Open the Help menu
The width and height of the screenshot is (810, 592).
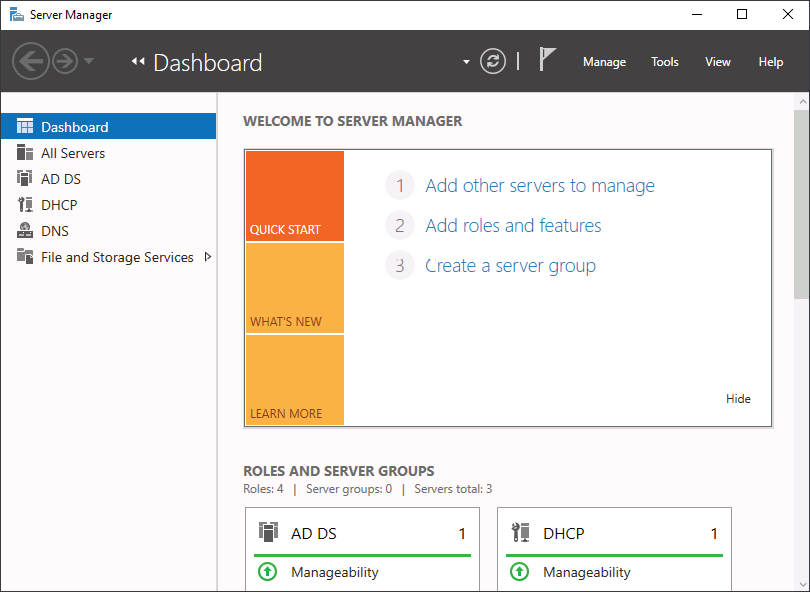[x=770, y=62]
